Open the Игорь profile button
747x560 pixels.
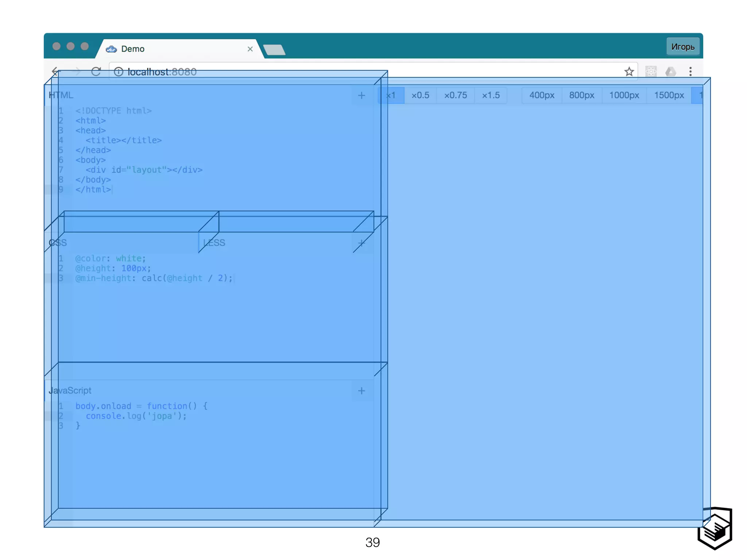[682, 47]
